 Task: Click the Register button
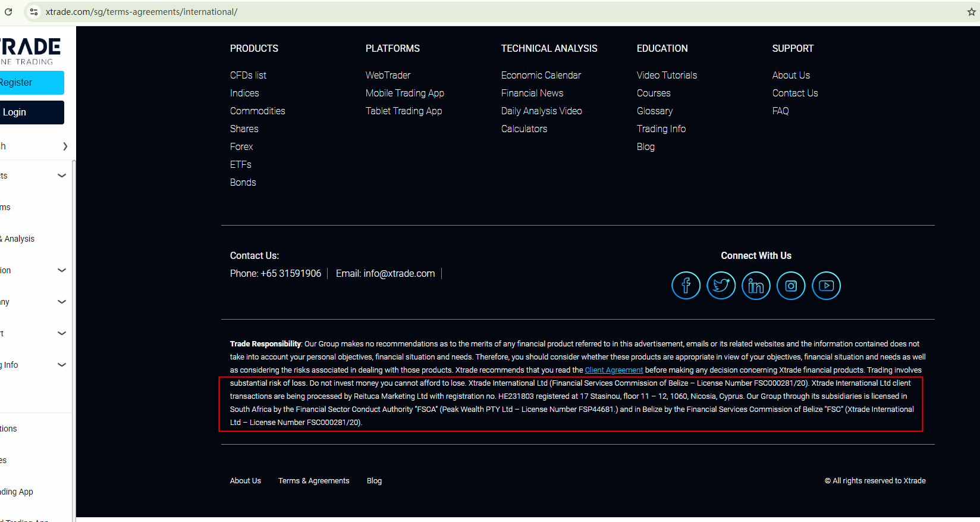pos(32,83)
